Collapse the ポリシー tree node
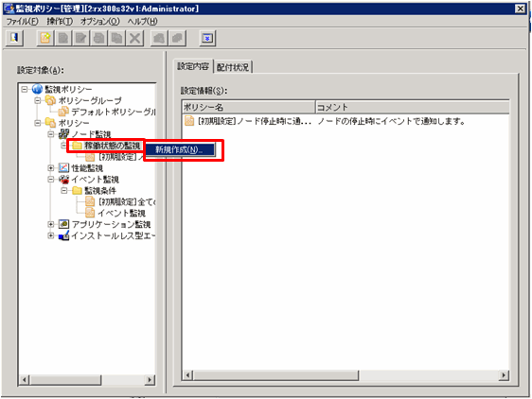The height and width of the screenshot is (399, 532). pos(38,123)
